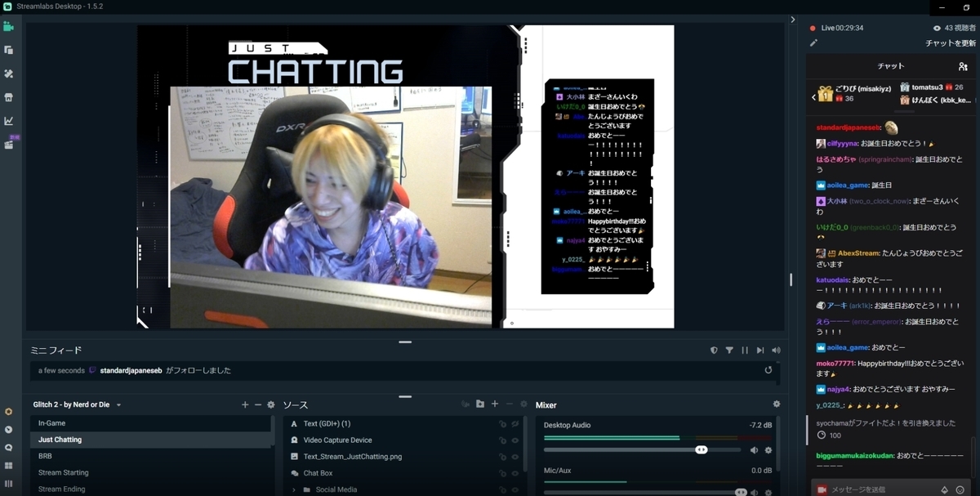This screenshot has height=496, width=980.
Task: Click moko77771 username in chat
Action: pos(836,364)
